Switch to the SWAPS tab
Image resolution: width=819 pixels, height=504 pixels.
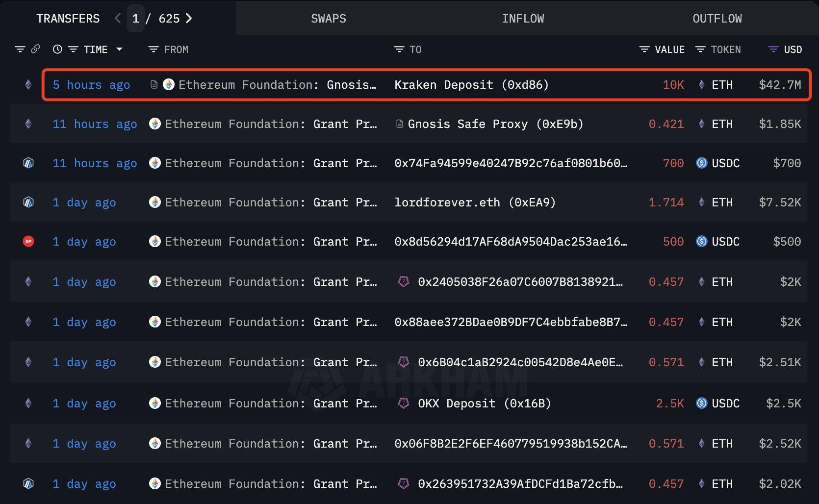329,18
